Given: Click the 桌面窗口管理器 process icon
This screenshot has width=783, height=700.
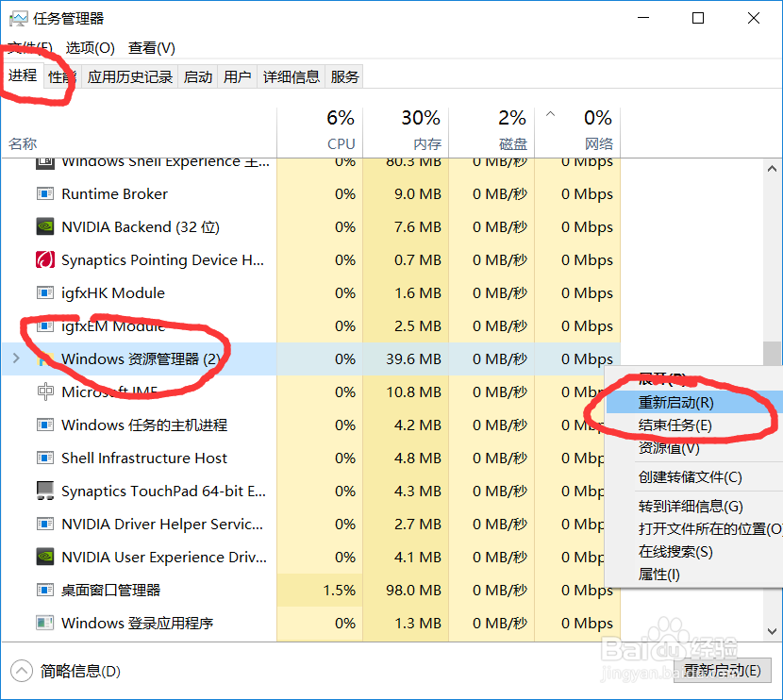Looking at the screenshot, I should click(x=45, y=591).
